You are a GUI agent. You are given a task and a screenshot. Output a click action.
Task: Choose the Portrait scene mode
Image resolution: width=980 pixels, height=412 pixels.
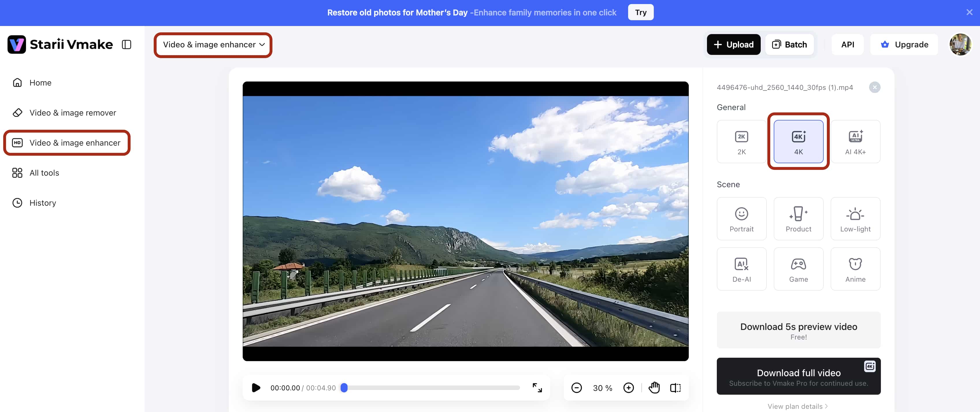(x=741, y=219)
